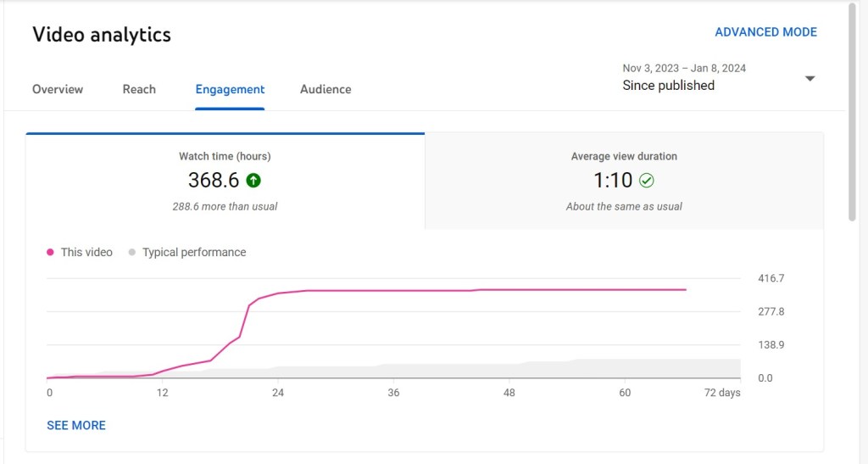This screenshot has height=464, width=868.
Task: Switch to the Overview tab
Action: (x=58, y=89)
